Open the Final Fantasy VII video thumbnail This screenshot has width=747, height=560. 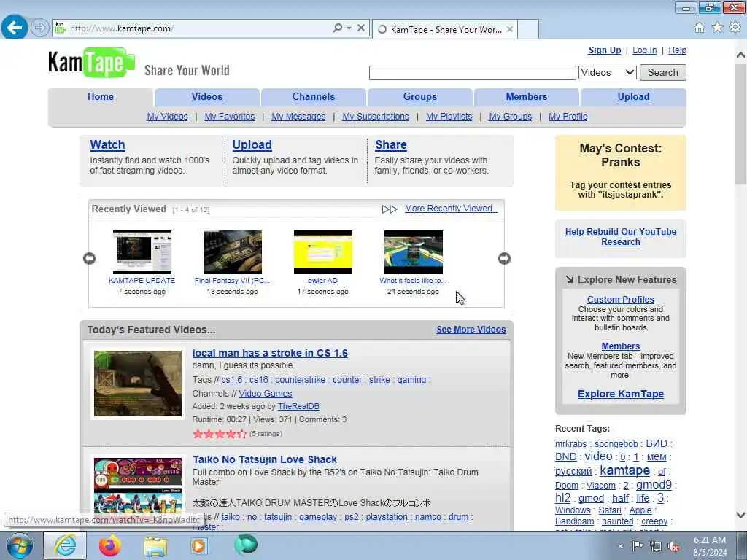[x=233, y=252]
